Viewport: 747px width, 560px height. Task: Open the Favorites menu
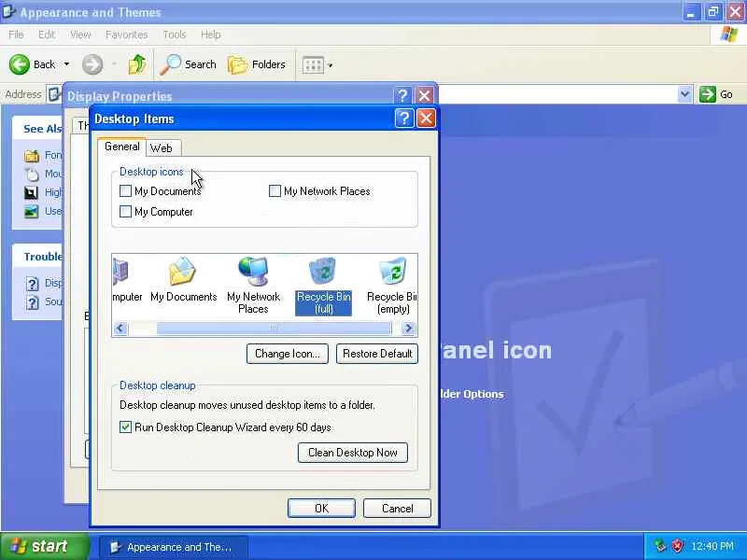point(126,35)
